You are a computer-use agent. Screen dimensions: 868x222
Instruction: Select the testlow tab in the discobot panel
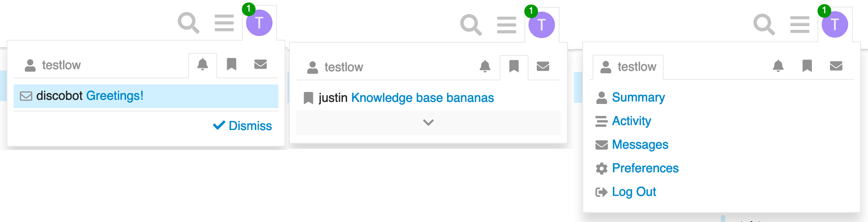click(53, 65)
